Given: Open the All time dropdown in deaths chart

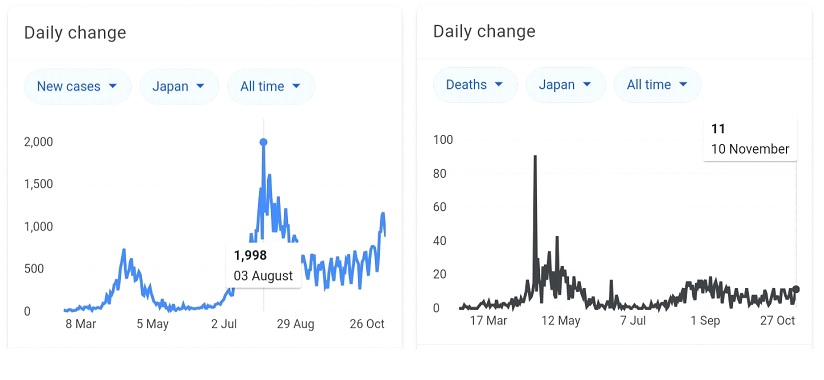Looking at the screenshot, I should coord(657,85).
